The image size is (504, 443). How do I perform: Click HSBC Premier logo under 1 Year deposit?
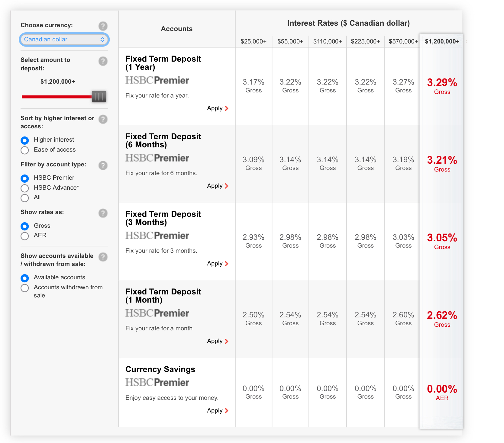tap(157, 80)
